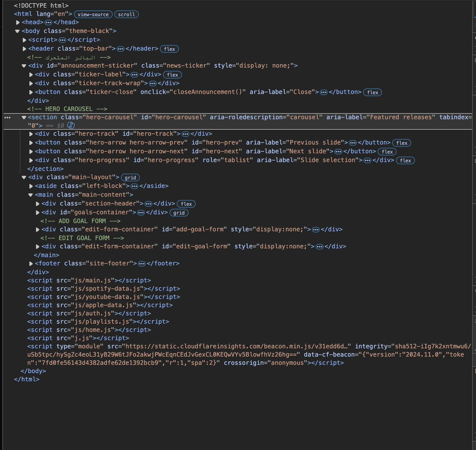Click the reveal icon next to $0
Image resolution: width=476 pixels, height=450 pixels.
pos(71,125)
